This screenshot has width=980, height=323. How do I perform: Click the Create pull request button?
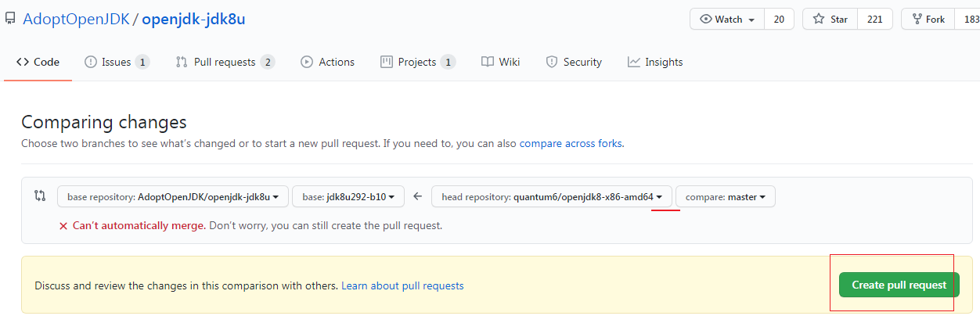coord(899,285)
